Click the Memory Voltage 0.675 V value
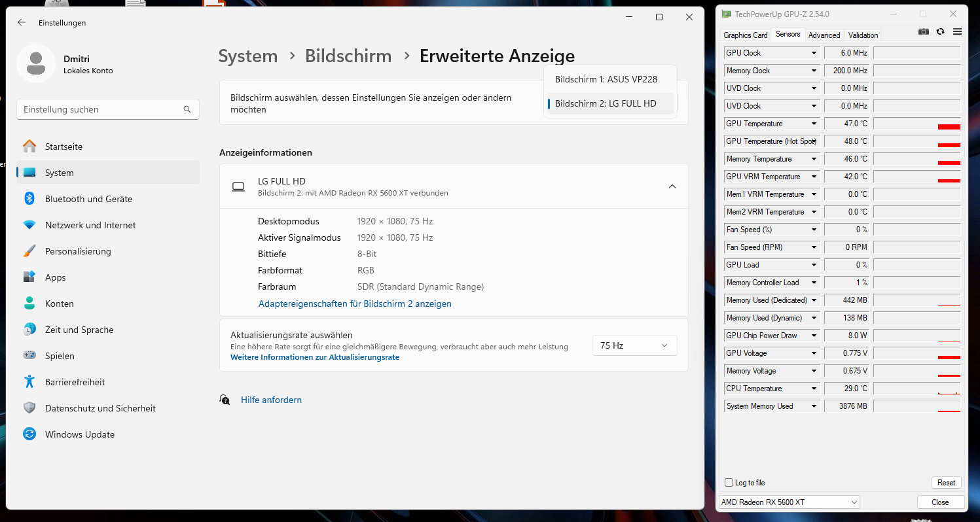980x522 pixels. point(847,371)
